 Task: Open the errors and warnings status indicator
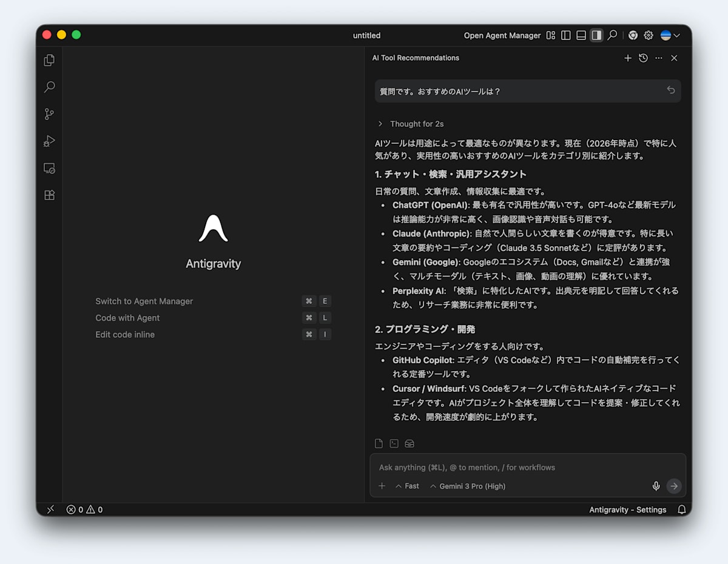[x=84, y=509]
